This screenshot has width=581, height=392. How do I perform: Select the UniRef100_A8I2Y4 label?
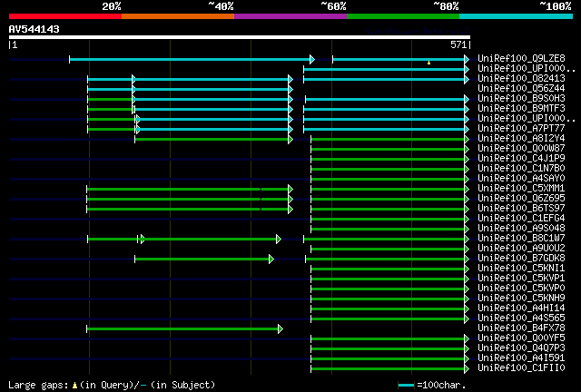521,139
